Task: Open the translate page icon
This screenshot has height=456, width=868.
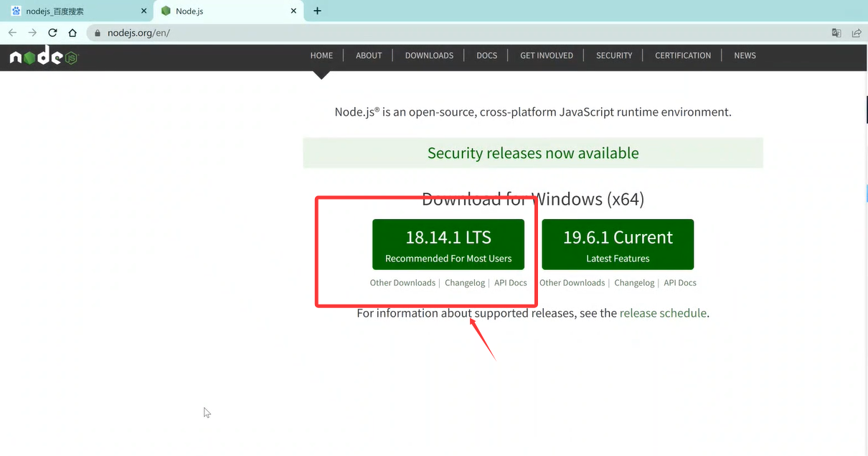Action: coord(836,33)
